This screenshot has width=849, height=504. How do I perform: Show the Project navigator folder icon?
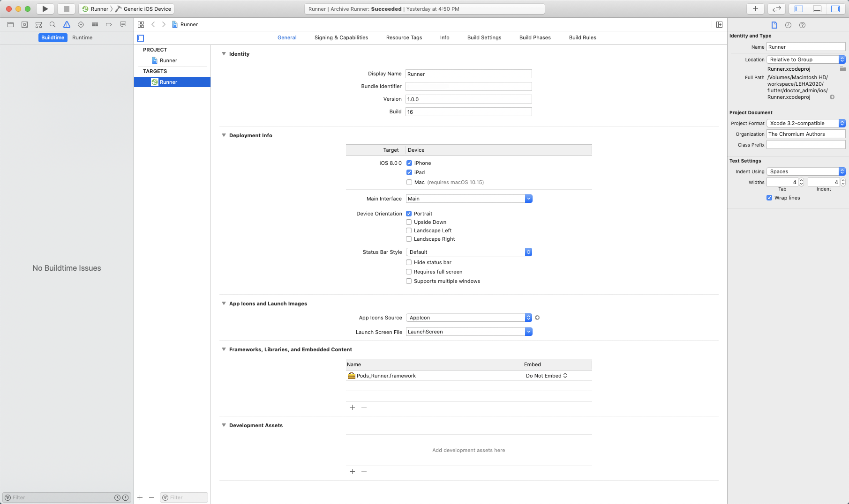(x=10, y=24)
